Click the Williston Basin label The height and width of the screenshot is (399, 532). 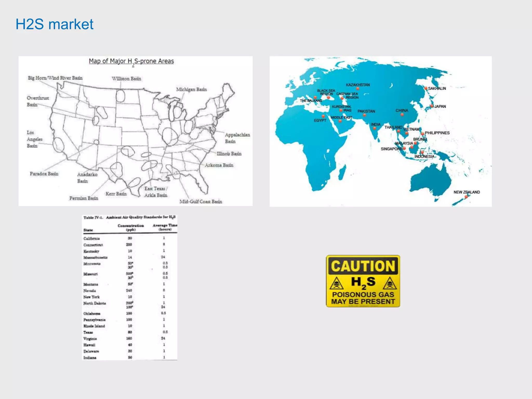pyautogui.click(x=126, y=78)
